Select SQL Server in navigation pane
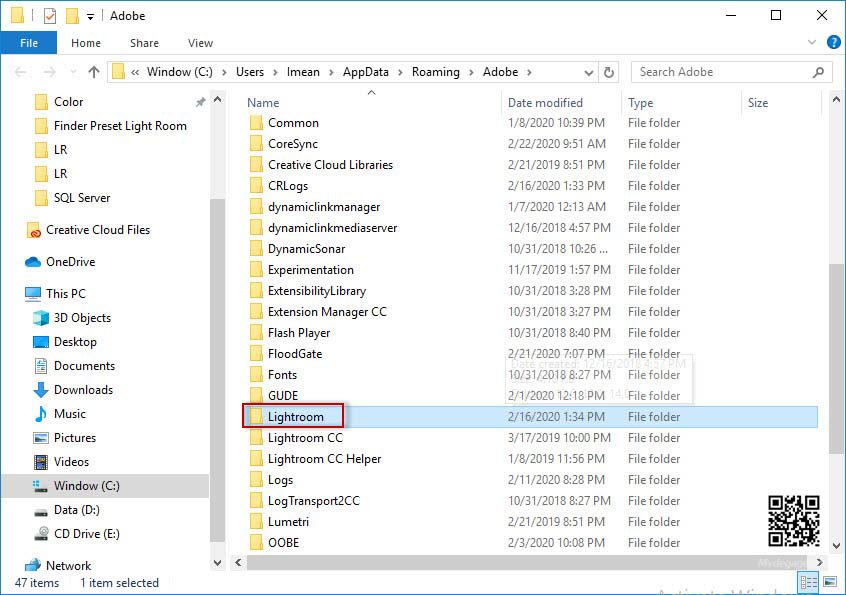 pyautogui.click(x=81, y=197)
